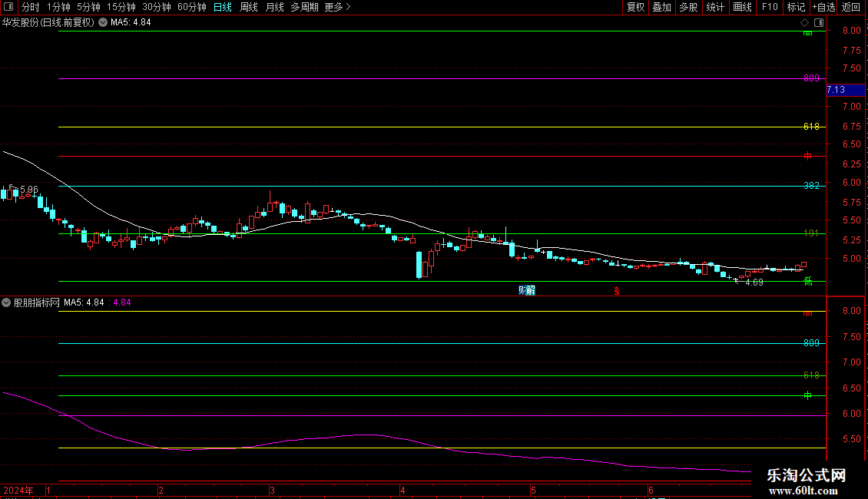
Task: Click the 8.00 price axis label in main chart
Action: click(x=851, y=31)
